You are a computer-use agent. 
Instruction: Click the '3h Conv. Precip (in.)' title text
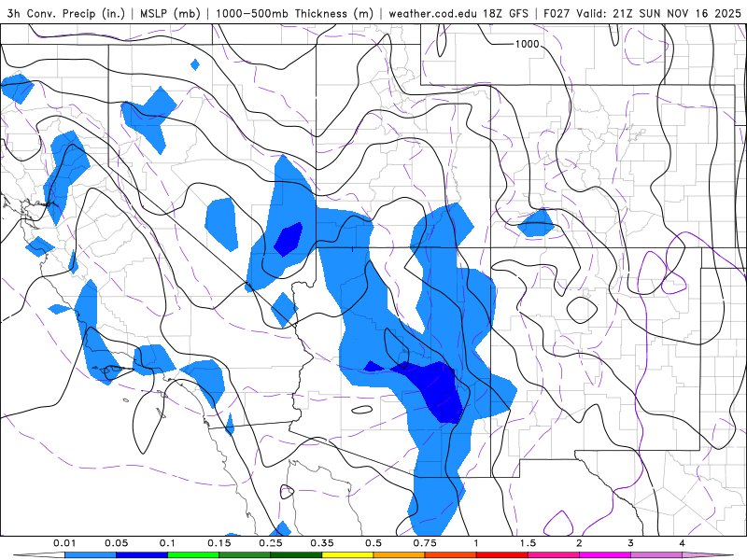[66, 13]
